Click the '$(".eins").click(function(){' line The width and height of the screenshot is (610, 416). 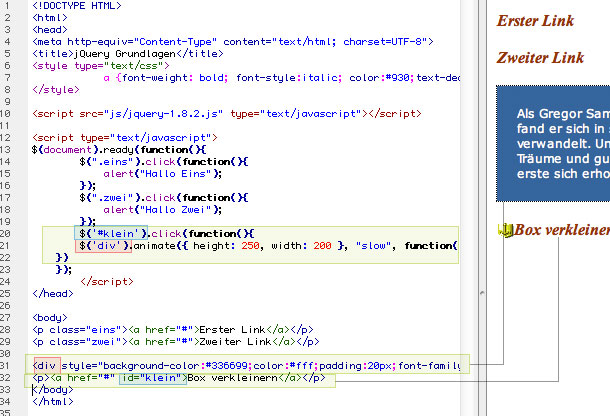[163, 162]
